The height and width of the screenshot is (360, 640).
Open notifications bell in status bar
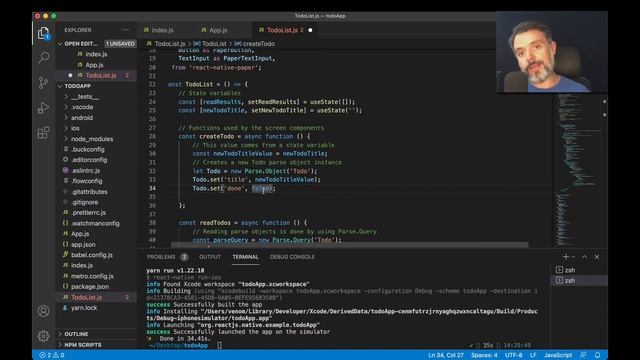(597, 355)
